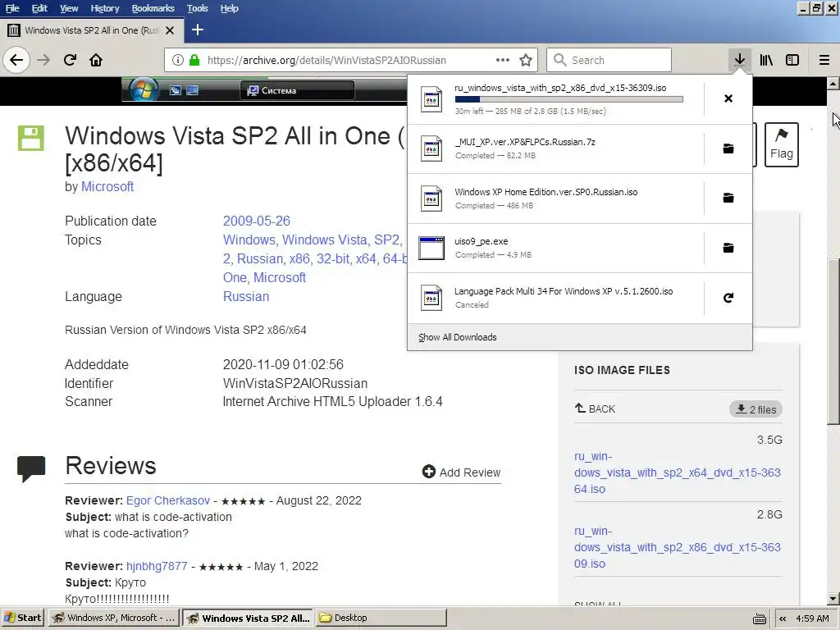Open reviewer hjnbhg7877's profile
Screen dimensions: 840x630
(x=157, y=566)
